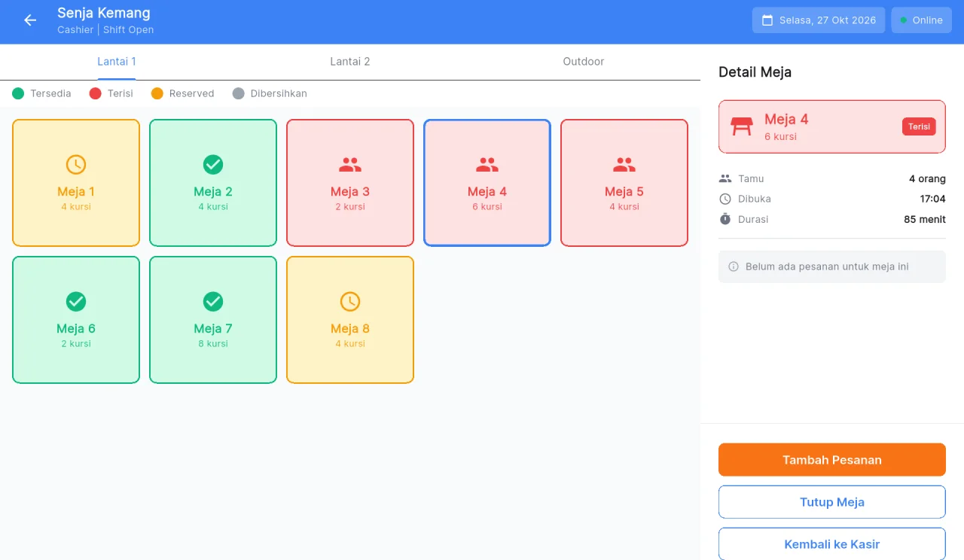964x560 pixels.
Task: Click the Online status indicator
Action: [921, 20]
